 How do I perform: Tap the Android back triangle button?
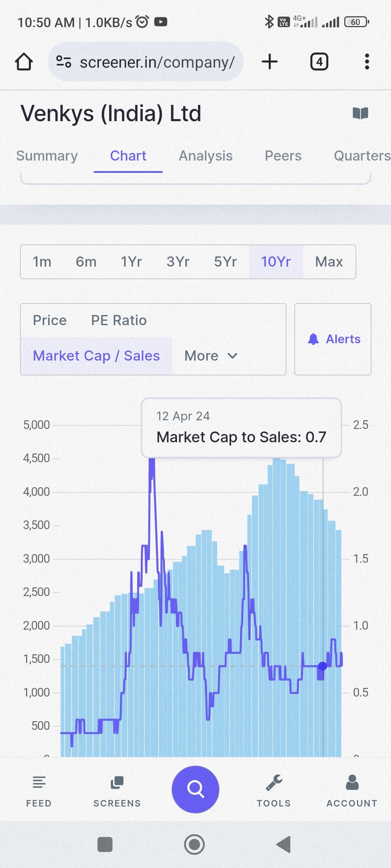[283, 845]
